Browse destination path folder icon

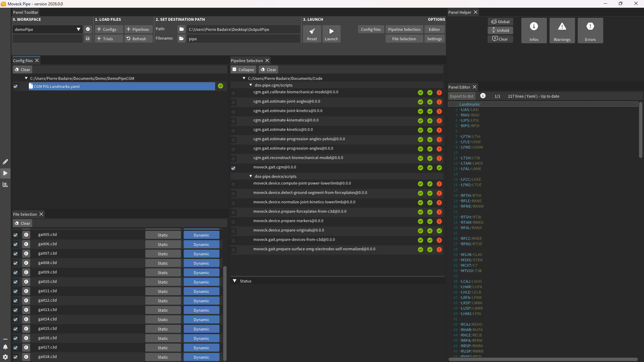(182, 29)
